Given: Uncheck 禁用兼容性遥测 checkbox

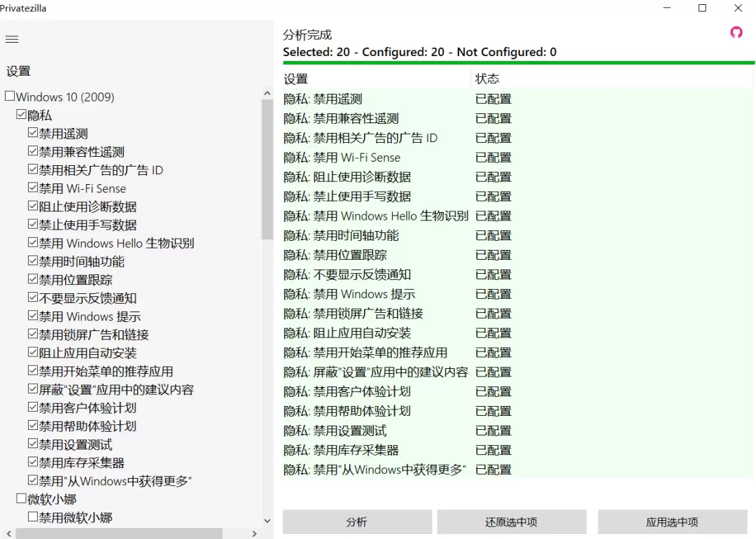Looking at the screenshot, I should coord(33,151).
